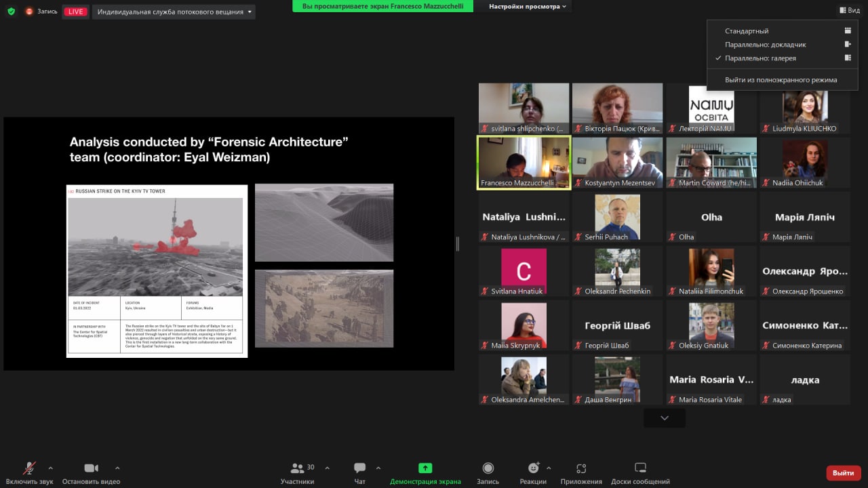Select Liudmyla KLIUCHKO video tile
Screen dimensions: 868x488
[805, 108]
